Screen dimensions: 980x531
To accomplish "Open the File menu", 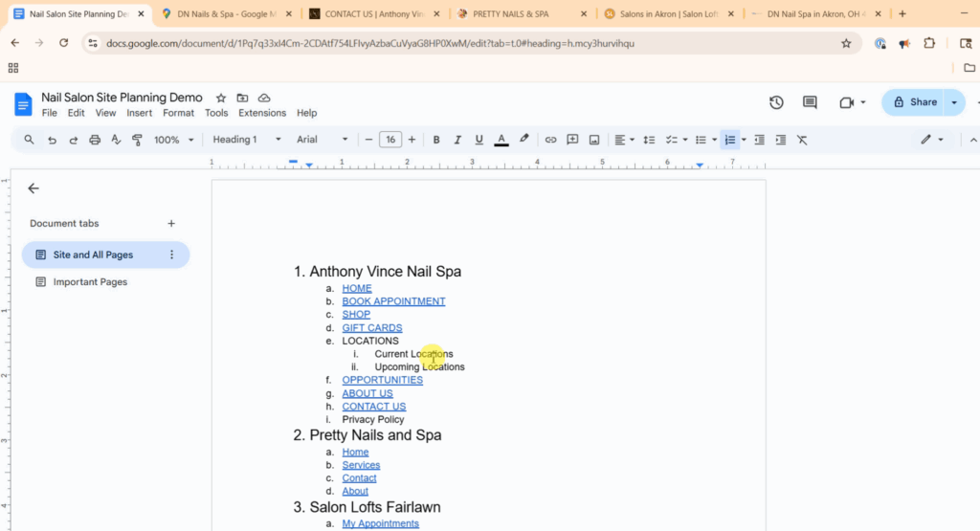I will pos(50,113).
